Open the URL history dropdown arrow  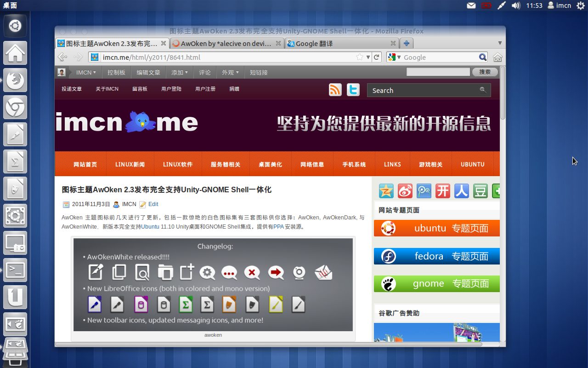[x=368, y=57]
